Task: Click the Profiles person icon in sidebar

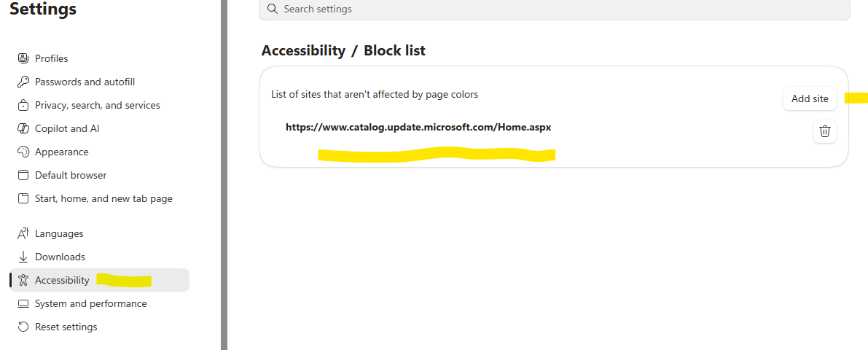Action: tap(23, 58)
